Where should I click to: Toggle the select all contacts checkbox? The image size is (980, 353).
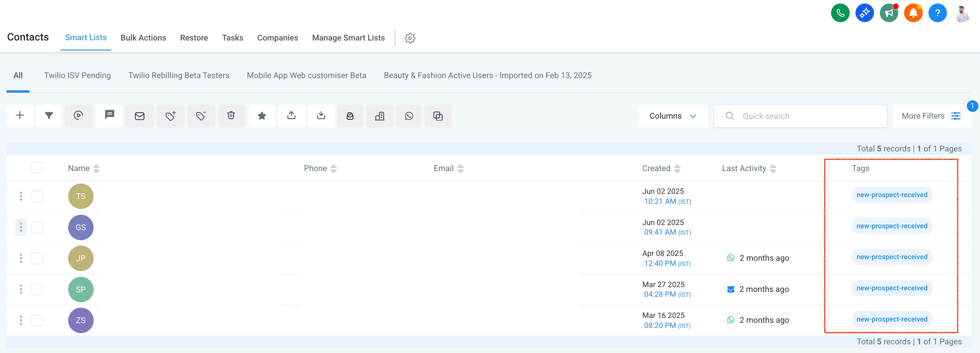(37, 167)
